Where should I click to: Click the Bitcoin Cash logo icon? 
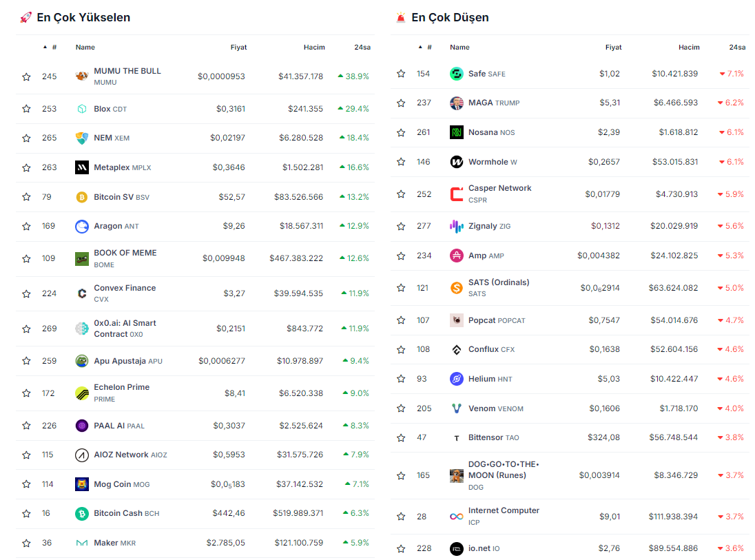coord(82,514)
